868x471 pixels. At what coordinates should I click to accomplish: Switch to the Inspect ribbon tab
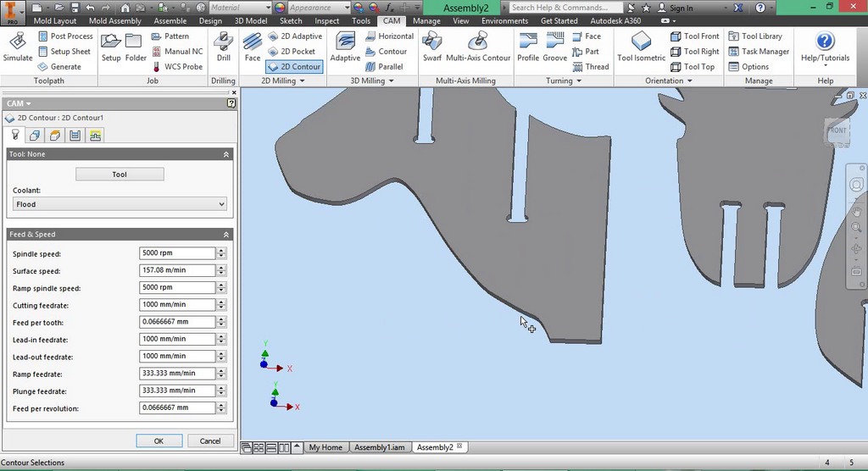tap(326, 20)
